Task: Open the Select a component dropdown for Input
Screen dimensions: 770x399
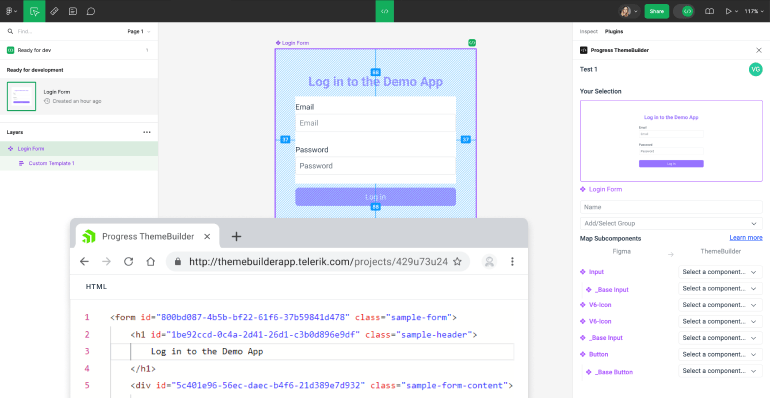Action: point(720,272)
